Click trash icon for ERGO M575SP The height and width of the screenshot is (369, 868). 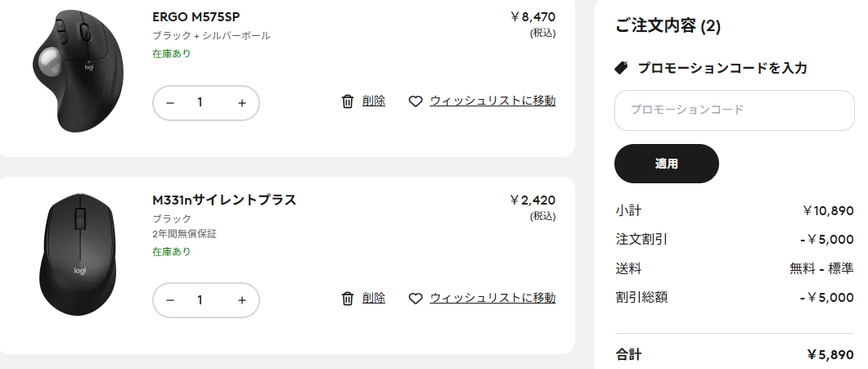348,101
